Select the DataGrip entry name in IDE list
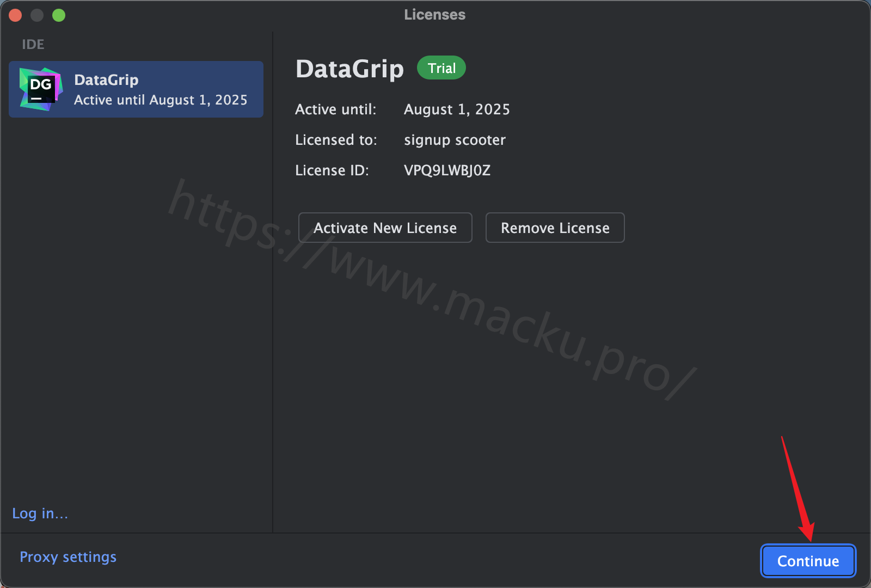Image resolution: width=871 pixels, height=588 pixels. tap(106, 80)
